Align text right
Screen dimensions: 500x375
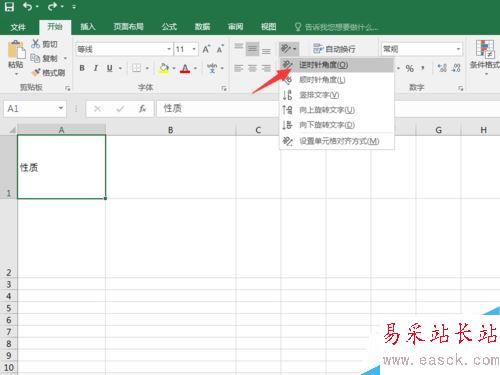(x=266, y=68)
